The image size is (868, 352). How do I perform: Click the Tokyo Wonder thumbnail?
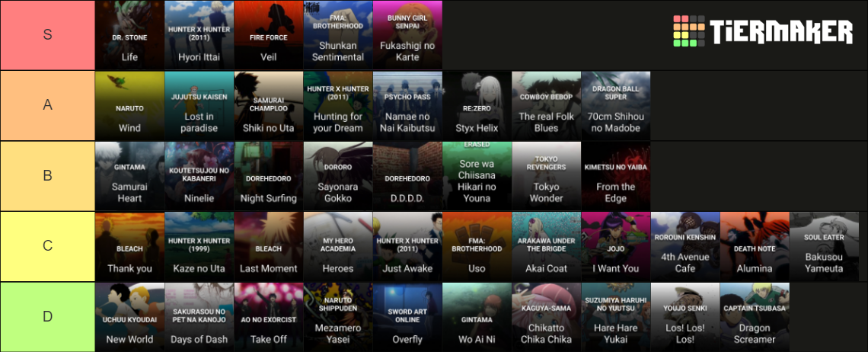coord(547,176)
